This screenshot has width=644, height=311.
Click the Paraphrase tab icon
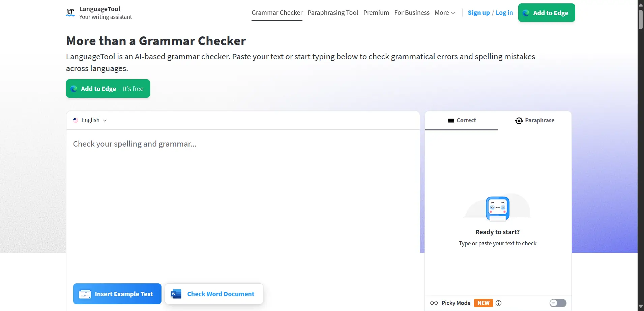pos(519,121)
